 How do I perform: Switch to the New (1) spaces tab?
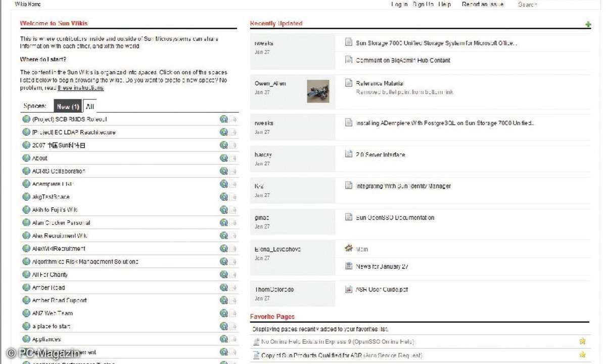68,106
